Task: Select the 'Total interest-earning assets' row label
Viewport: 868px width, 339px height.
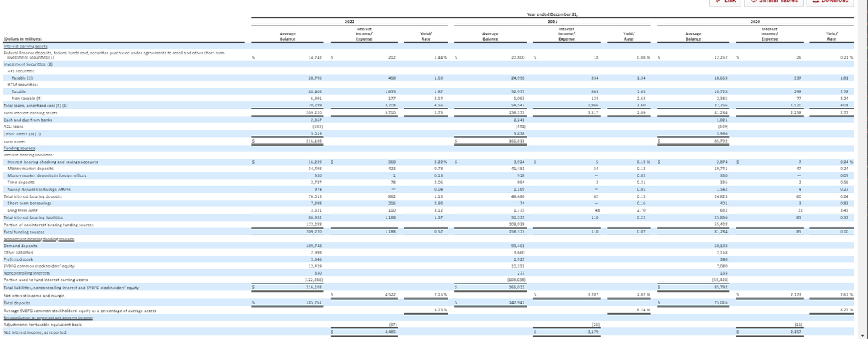Action: [30, 113]
